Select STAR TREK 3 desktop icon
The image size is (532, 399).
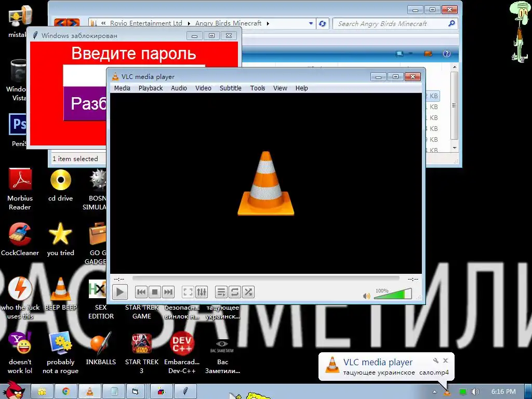point(141,353)
